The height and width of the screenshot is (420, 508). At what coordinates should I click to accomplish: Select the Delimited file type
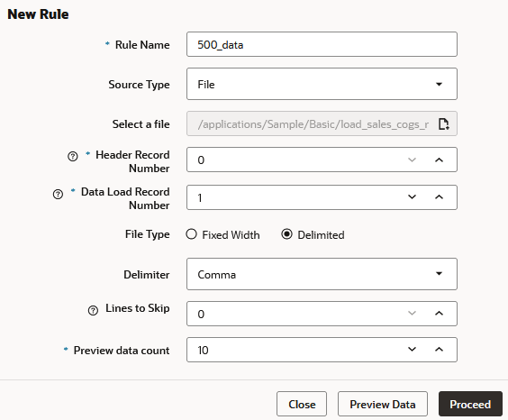[x=286, y=234]
